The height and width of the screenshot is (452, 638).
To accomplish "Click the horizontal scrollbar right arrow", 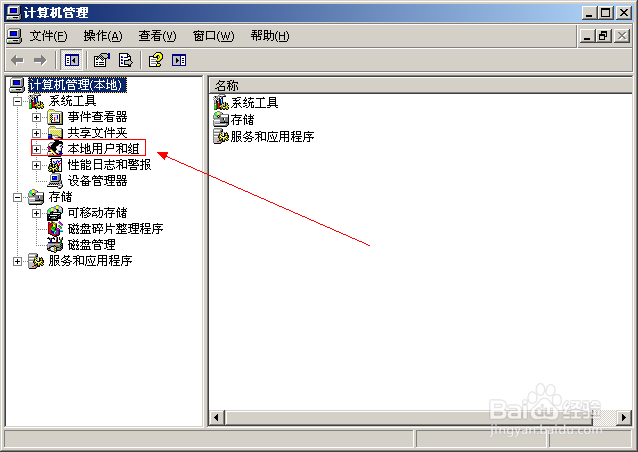I will click(624, 417).
